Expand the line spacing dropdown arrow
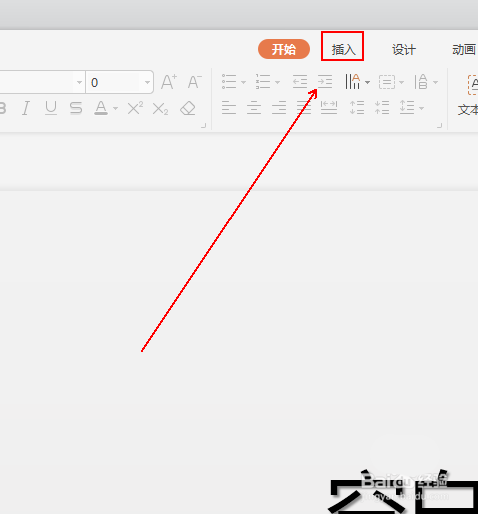 (421, 108)
